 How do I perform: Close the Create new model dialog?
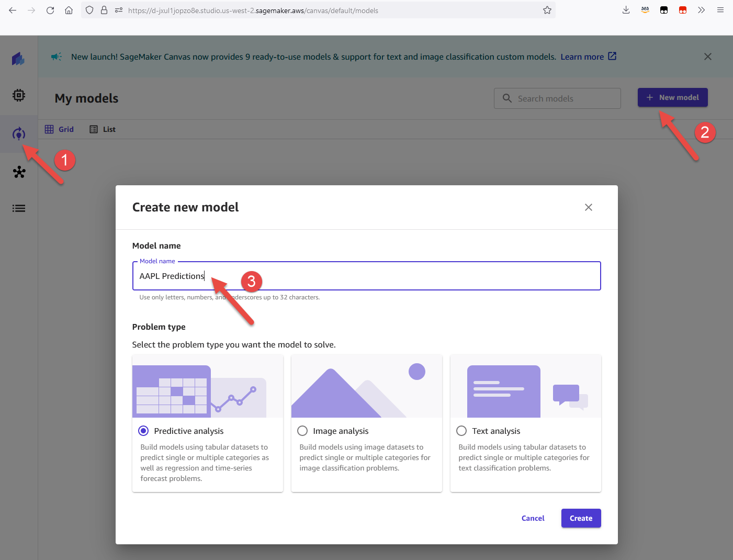coord(589,207)
